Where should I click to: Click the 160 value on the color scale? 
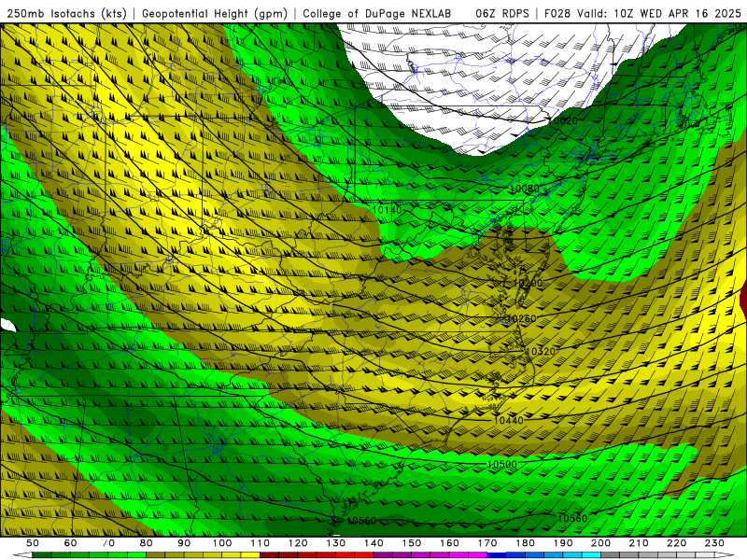[x=450, y=543]
